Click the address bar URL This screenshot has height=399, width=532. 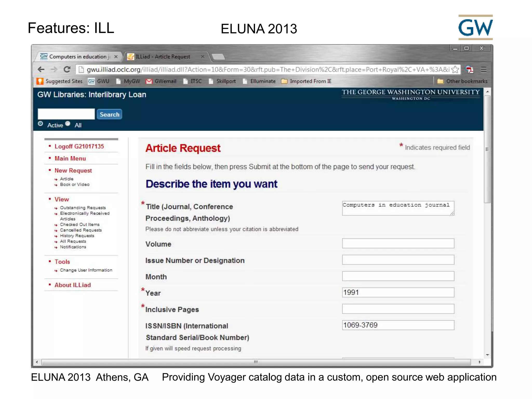click(268, 70)
